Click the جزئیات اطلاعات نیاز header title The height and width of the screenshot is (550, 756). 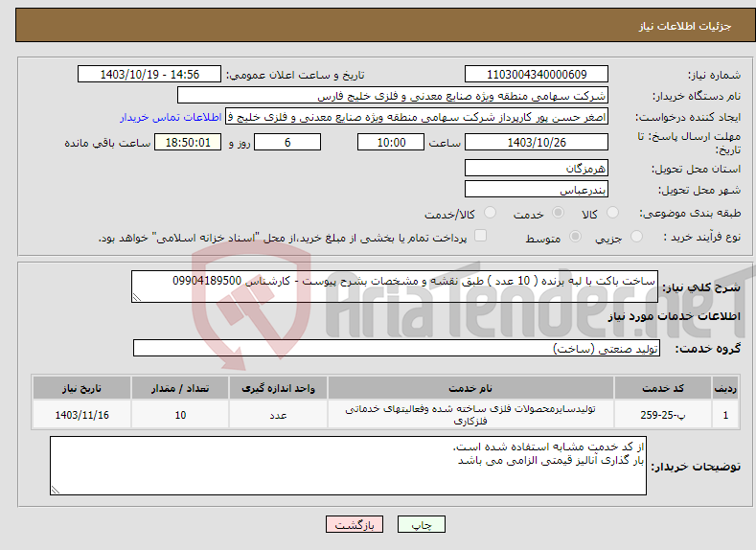tap(685, 26)
